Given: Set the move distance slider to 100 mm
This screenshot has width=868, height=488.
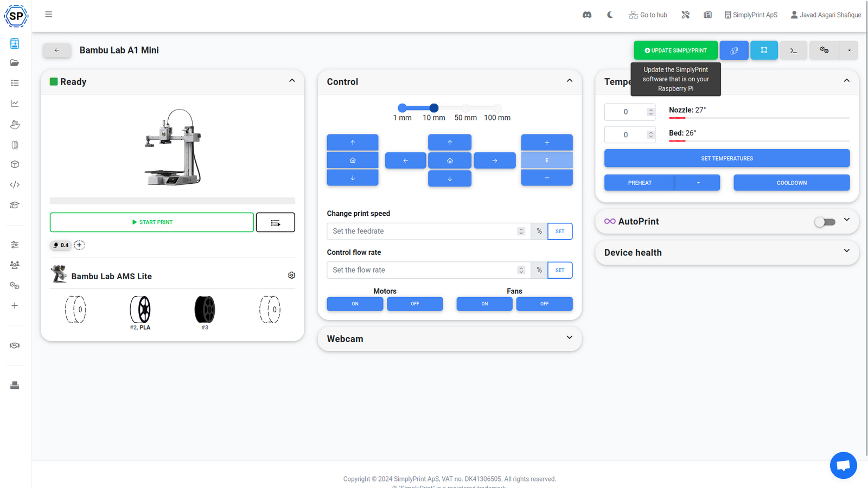Looking at the screenshot, I should [x=497, y=108].
